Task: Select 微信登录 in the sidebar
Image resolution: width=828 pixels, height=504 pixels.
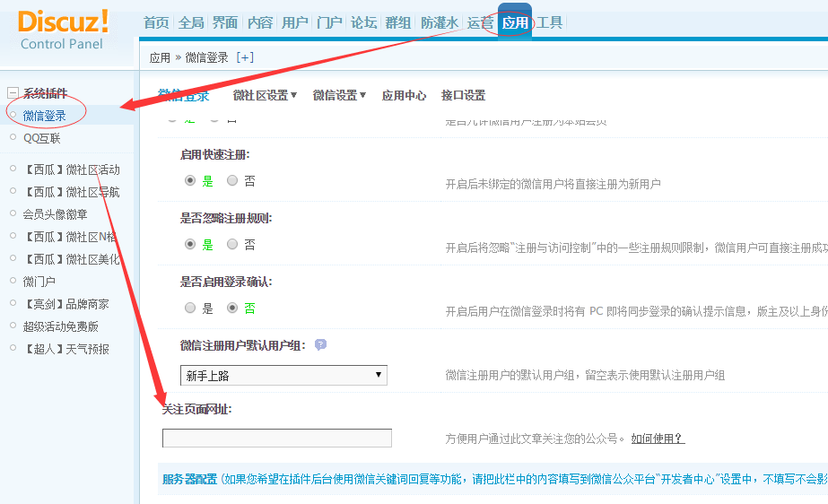Action: coord(44,116)
